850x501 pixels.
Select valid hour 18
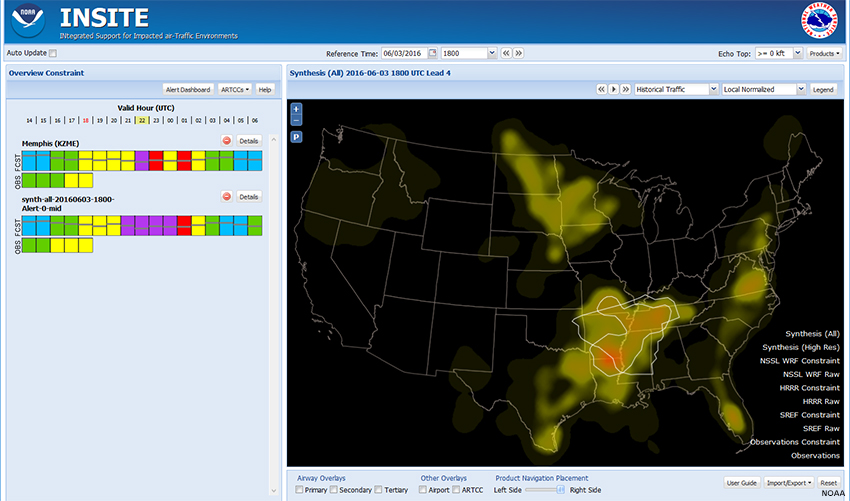[86, 120]
